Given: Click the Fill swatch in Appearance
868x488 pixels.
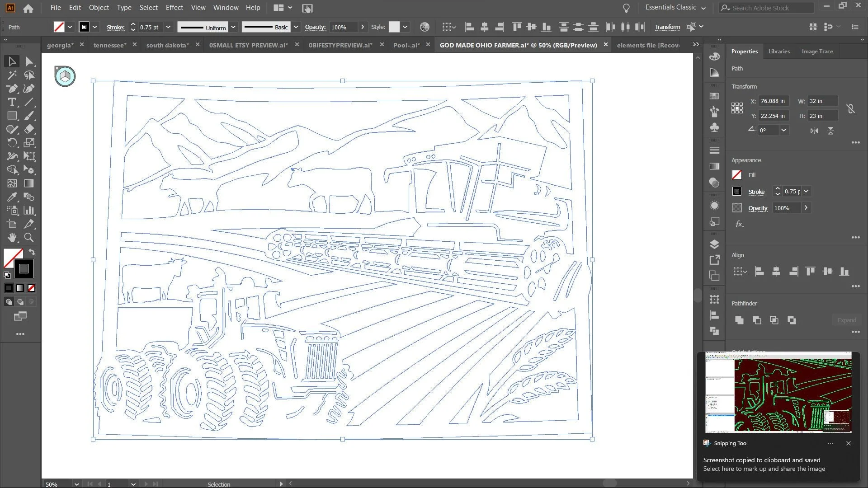Looking at the screenshot, I should coord(737,175).
